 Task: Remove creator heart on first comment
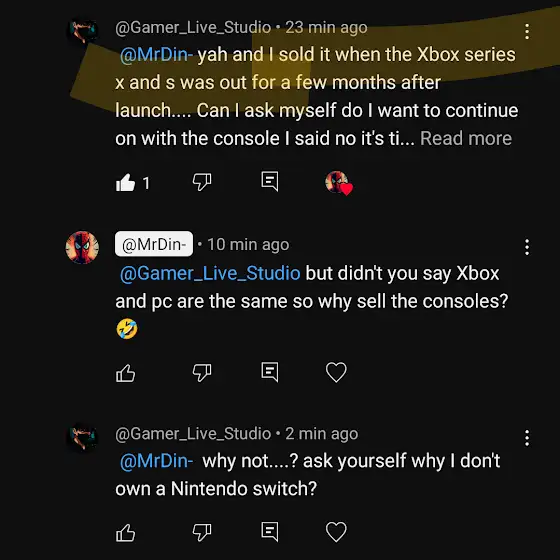point(339,183)
